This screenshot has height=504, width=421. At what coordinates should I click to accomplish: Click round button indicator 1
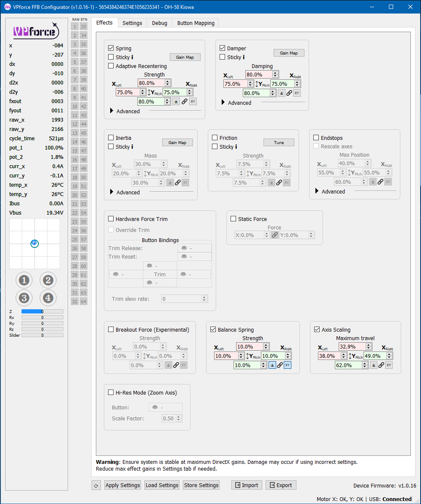point(24,280)
